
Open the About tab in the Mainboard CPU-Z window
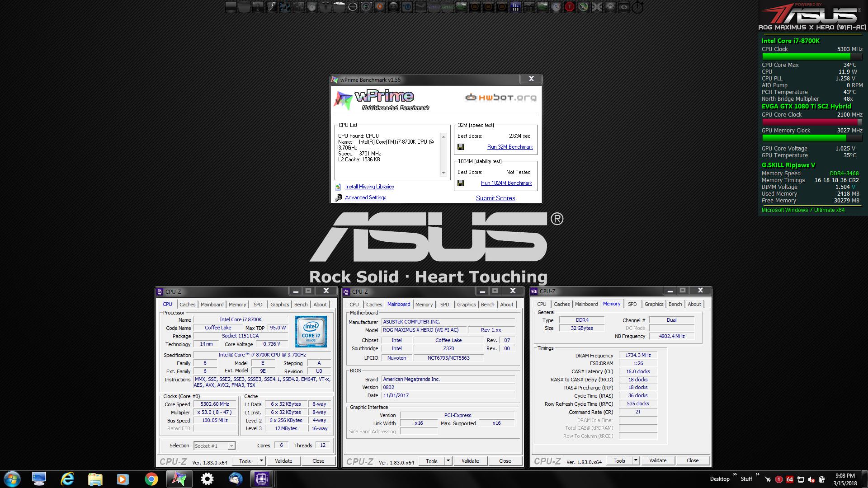click(507, 305)
